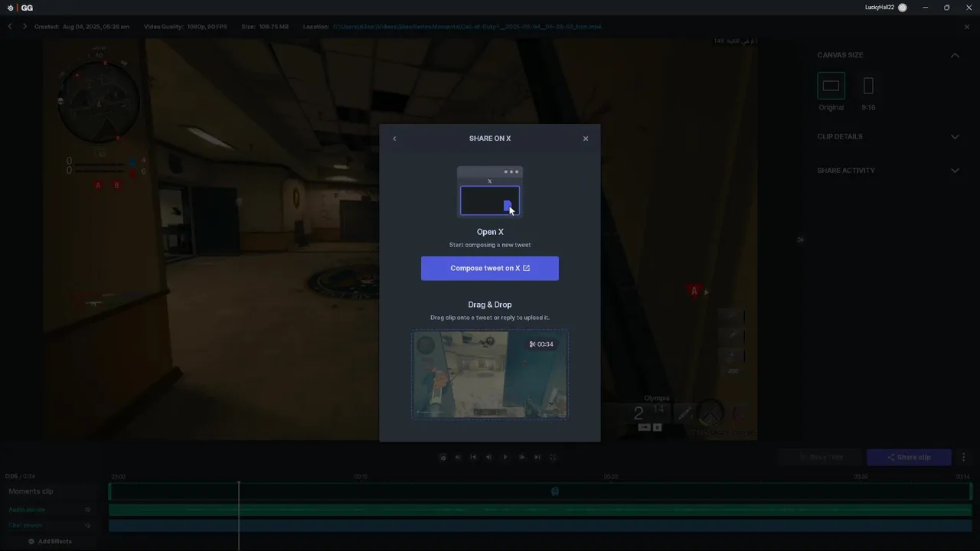Image resolution: width=980 pixels, height=551 pixels.
Task: Click the Video Quality 1080p, 60 FPS text
Action: 186,27
